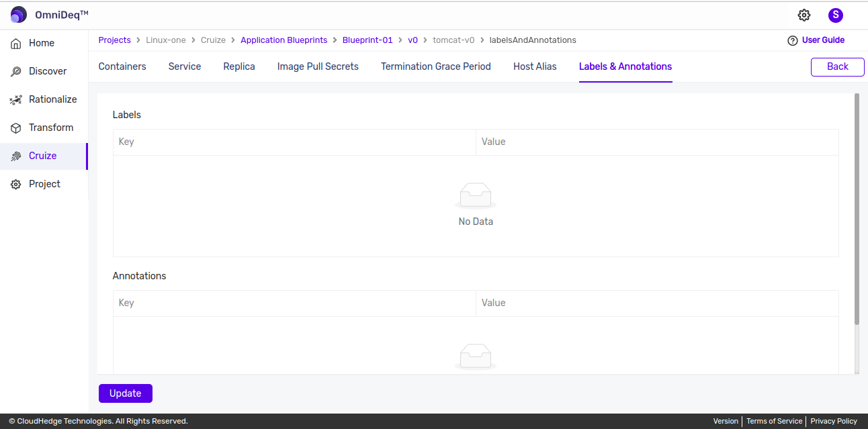Click the Annotations table Value header

click(x=657, y=303)
